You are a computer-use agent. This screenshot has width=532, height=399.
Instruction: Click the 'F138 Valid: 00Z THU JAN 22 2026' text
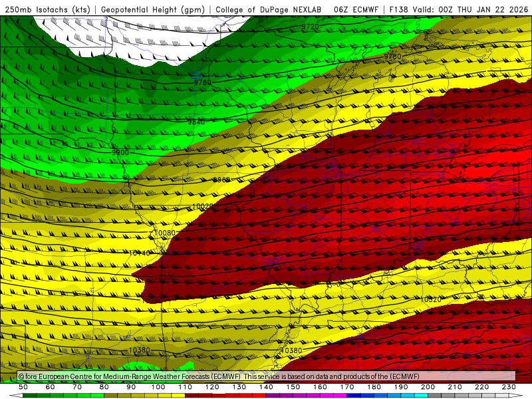coord(459,9)
